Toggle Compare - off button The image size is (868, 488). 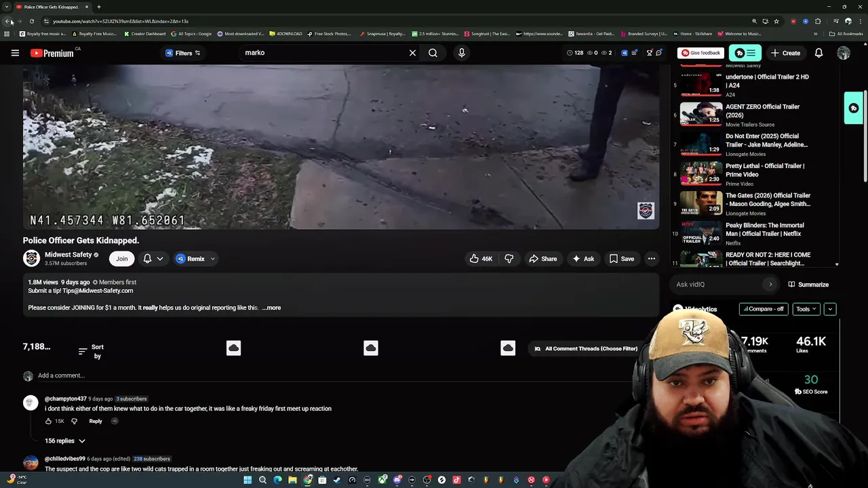click(764, 309)
